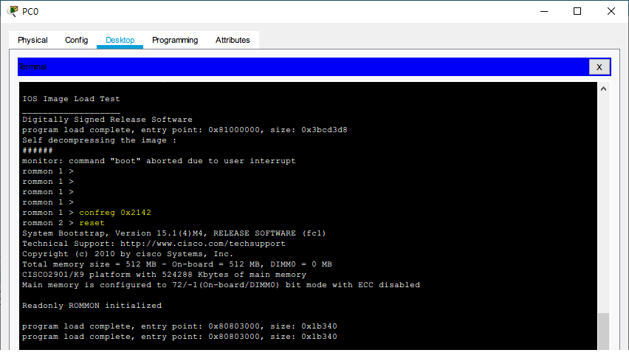Click the yellow 'confreg 0x2142' command text
The image size is (629, 364).
[x=114, y=213]
